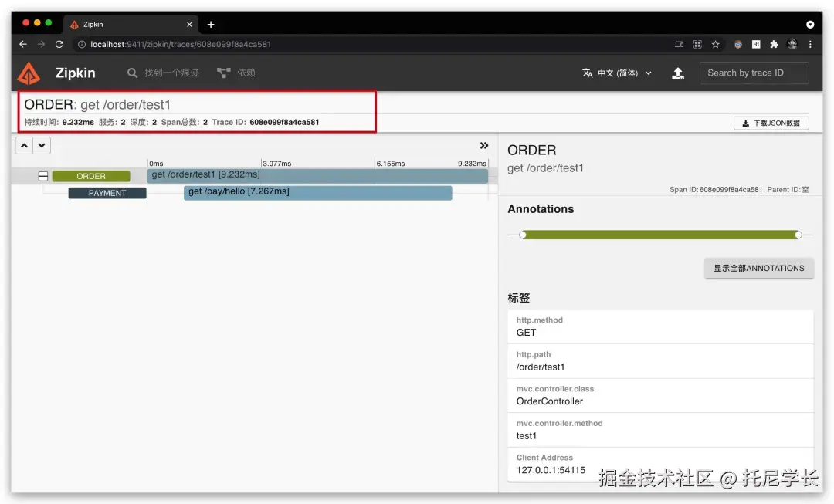The height and width of the screenshot is (504, 834).
Task: Open the language selector dropdown
Action: 617,73
